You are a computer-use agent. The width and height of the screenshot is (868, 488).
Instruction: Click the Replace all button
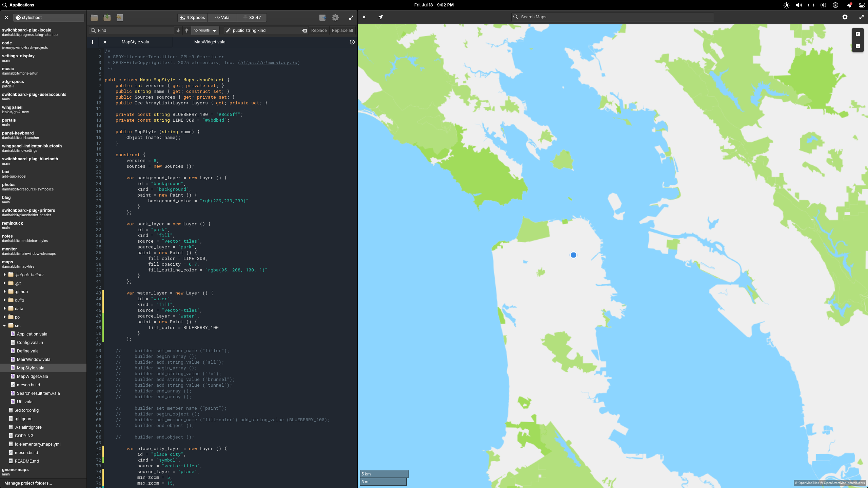point(342,30)
